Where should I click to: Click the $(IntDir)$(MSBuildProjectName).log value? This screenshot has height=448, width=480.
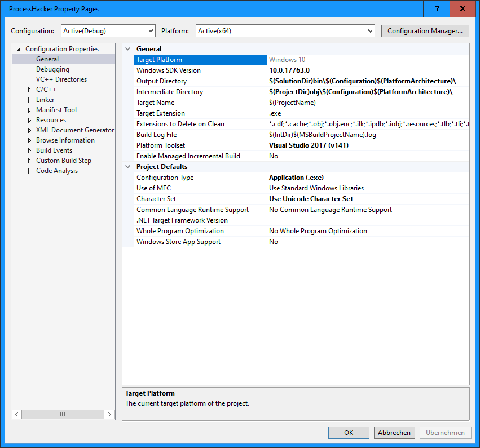coord(323,135)
